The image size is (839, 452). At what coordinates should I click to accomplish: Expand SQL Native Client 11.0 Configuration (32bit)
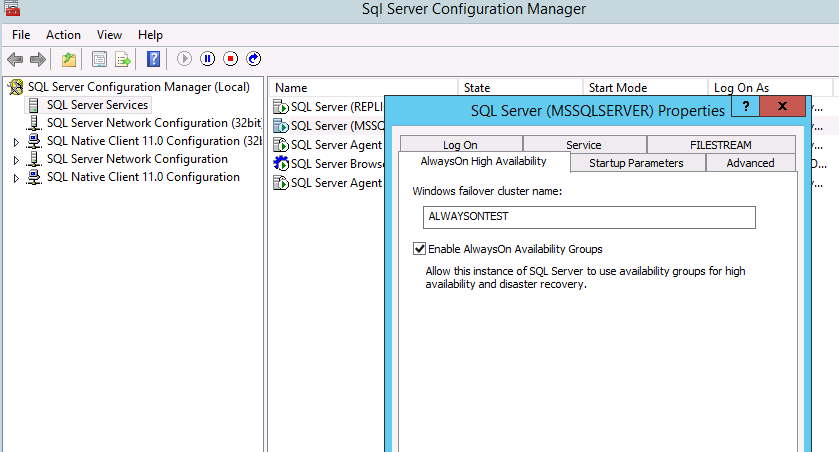click(16, 142)
